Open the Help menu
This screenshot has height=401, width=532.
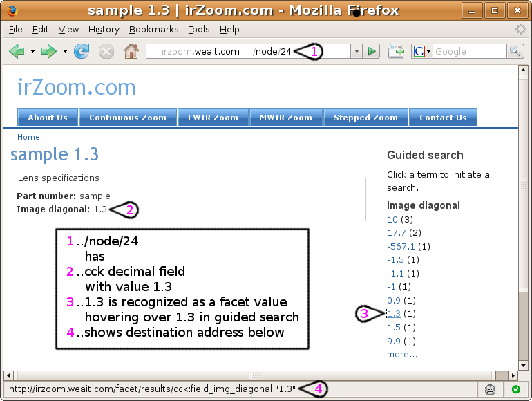coord(229,30)
